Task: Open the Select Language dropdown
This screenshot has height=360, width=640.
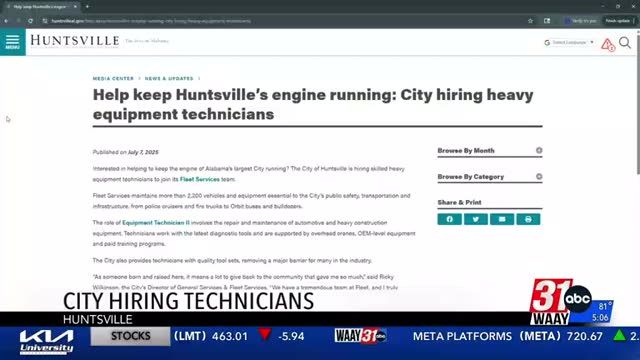Action: [x=569, y=42]
